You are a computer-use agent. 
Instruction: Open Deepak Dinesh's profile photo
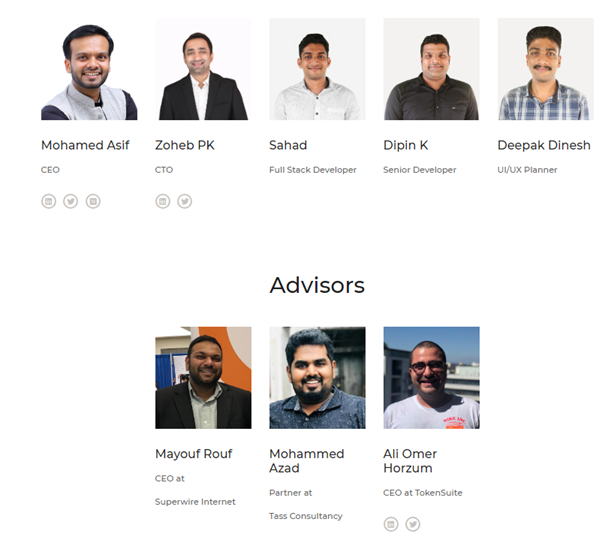(x=546, y=69)
